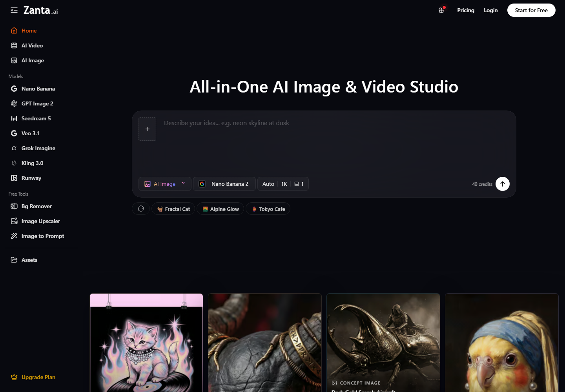The width and height of the screenshot is (565, 392).
Task: Click the Grok Imagine icon
Action: coord(14,148)
